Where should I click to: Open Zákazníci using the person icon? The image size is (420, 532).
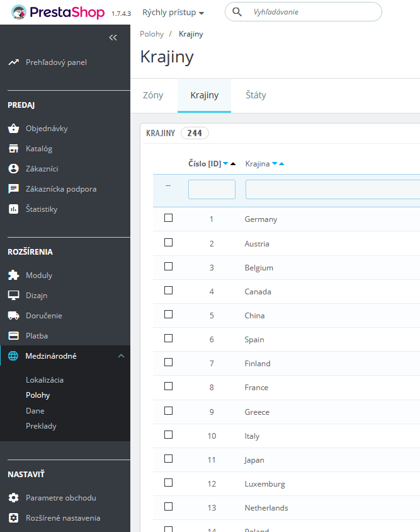pyautogui.click(x=14, y=169)
